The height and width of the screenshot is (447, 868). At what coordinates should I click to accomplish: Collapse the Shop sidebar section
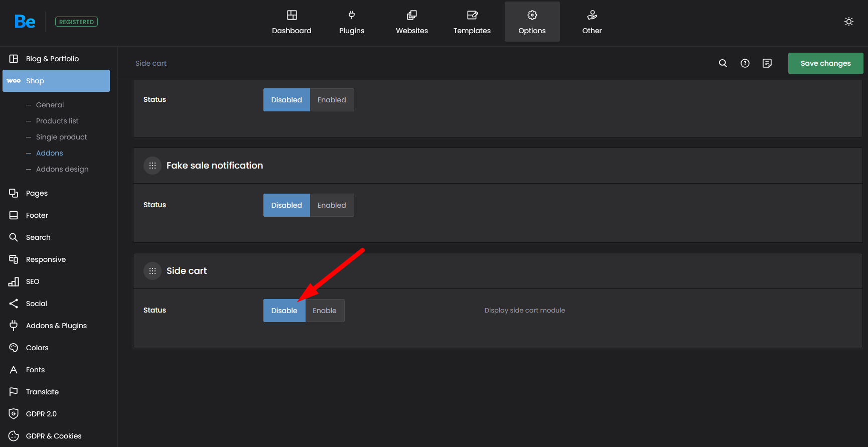(56, 81)
